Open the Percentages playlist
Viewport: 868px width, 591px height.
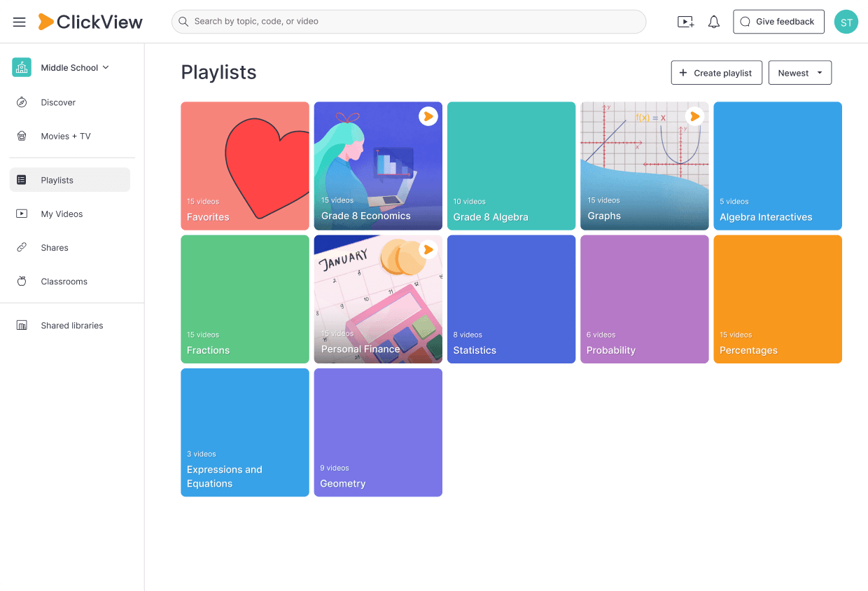[778, 299]
